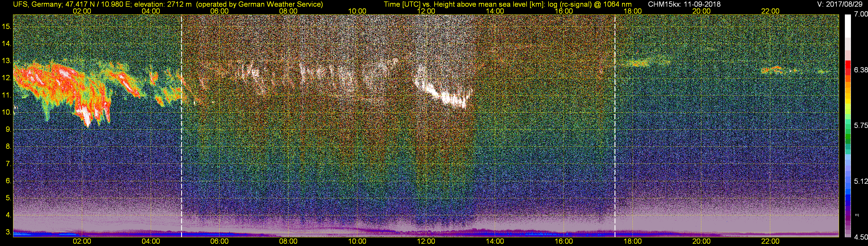Click the 08:00 label on the lower time axis
This screenshot has width=868, height=246.
(x=288, y=241)
